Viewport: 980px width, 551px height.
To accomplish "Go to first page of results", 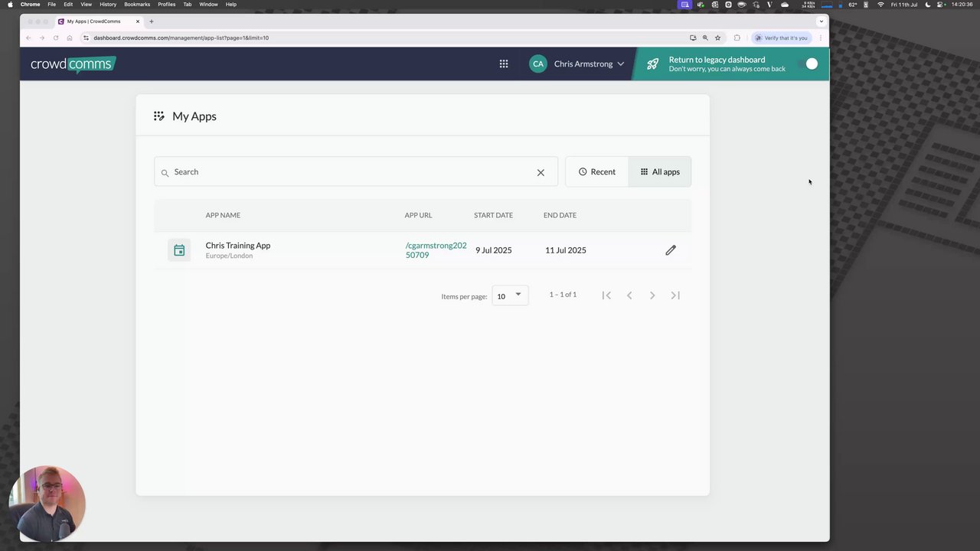I will click(x=606, y=295).
